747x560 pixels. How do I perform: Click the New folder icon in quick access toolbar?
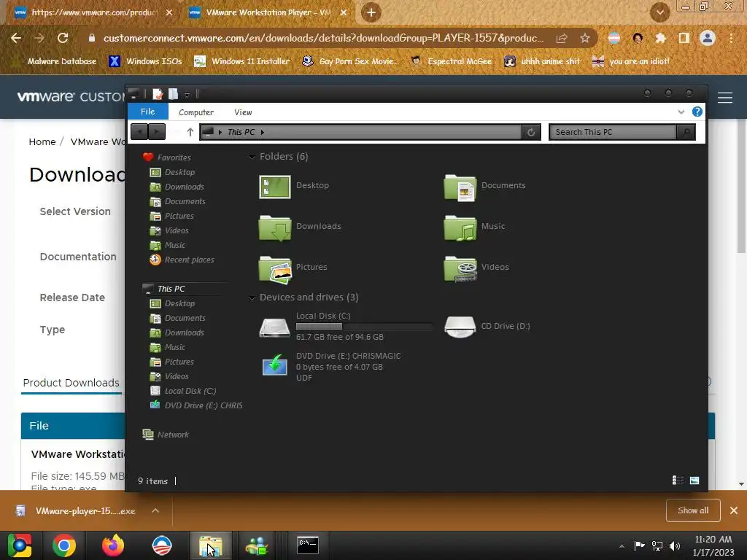coord(174,94)
